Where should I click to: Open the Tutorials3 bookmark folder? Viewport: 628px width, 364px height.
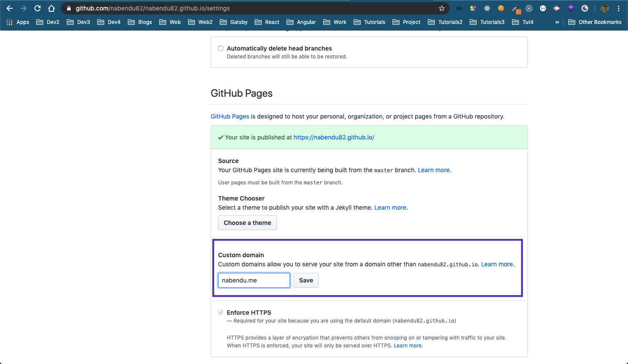tap(487, 22)
